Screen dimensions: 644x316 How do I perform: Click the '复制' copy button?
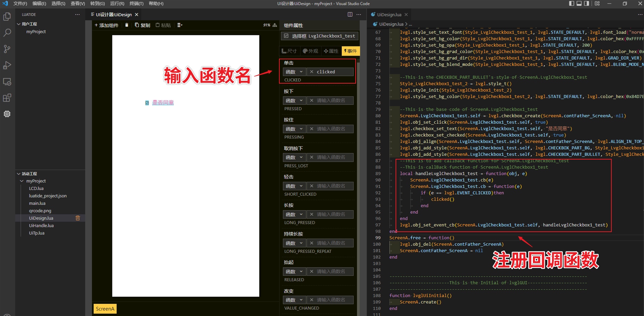(x=143, y=25)
